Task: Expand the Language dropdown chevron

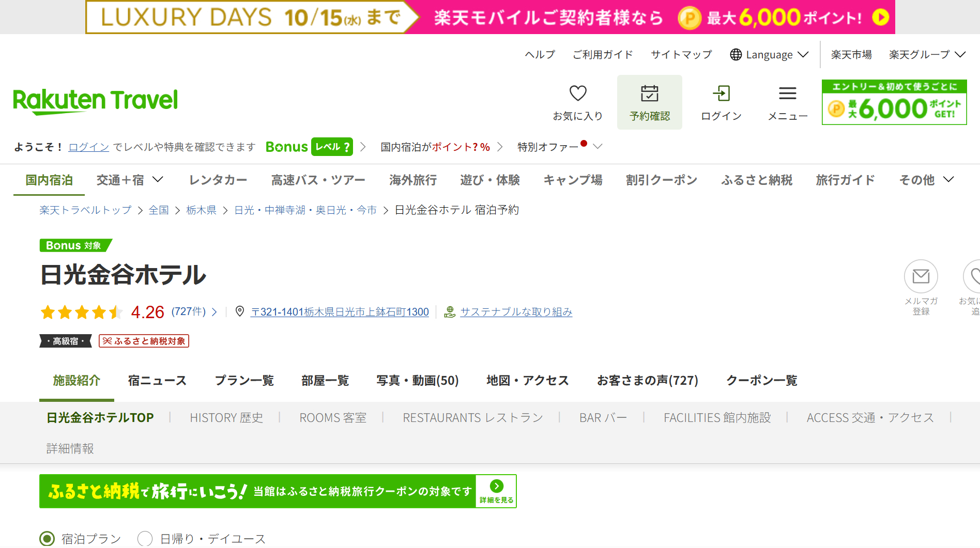Action: coord(804,54)
